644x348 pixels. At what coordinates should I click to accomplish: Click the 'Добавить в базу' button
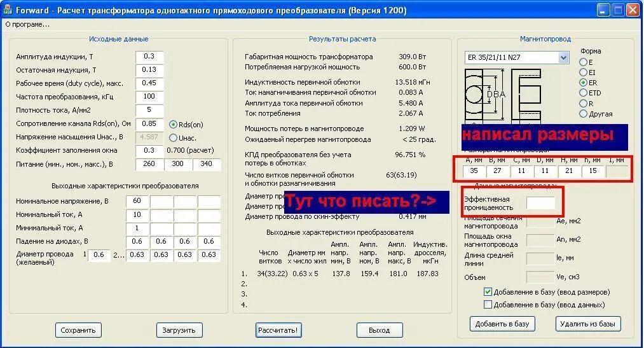[x=502, y=324]
